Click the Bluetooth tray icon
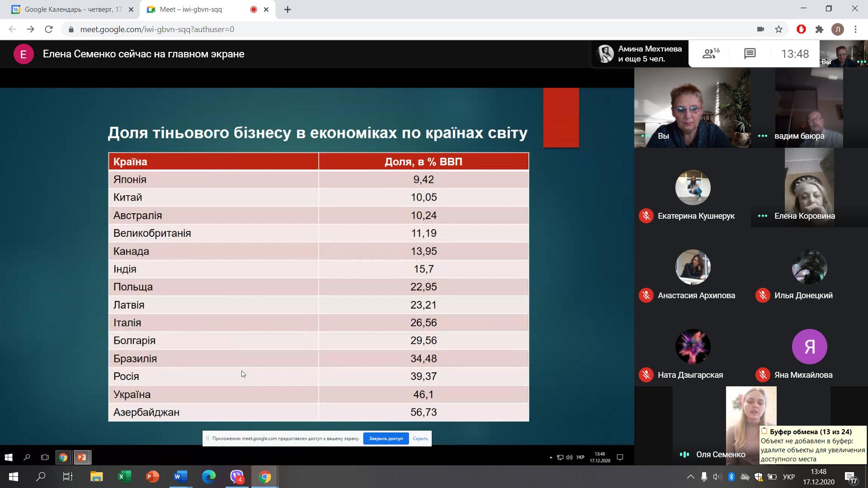Screen dimensions: 868x488 pos(731,477)
